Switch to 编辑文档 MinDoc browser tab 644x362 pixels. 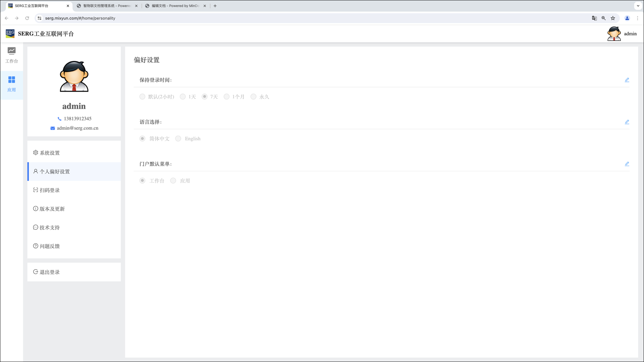click(175, 6)
